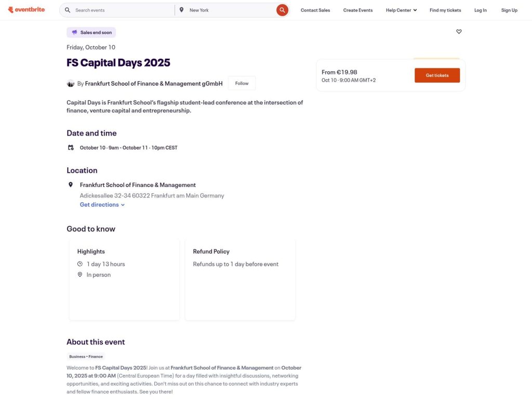Click the Get tickets button
The height and width of the screenshot is (399, 532).
click(437, 75)
